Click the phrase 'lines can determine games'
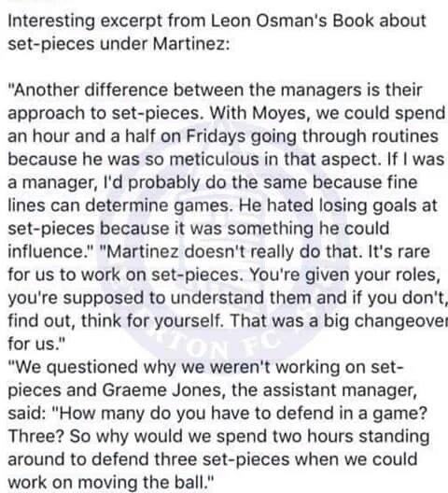 pyautogui.click(x=119, y=205)
